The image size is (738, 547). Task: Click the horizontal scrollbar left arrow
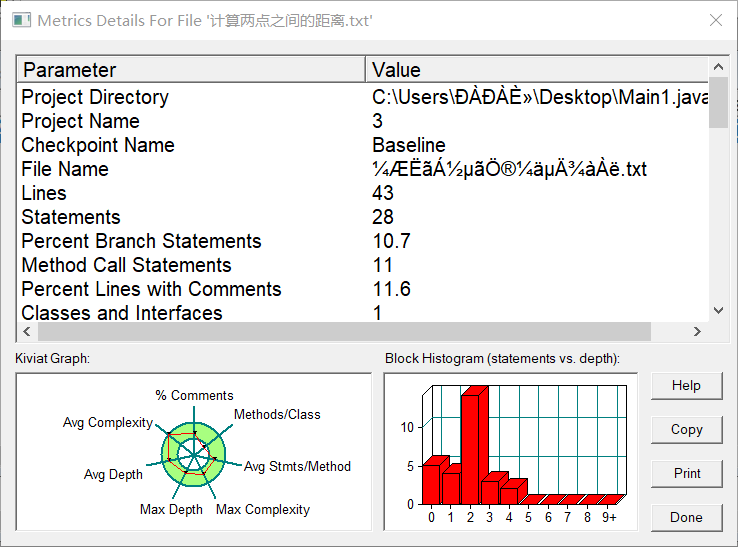click(27, 331)
